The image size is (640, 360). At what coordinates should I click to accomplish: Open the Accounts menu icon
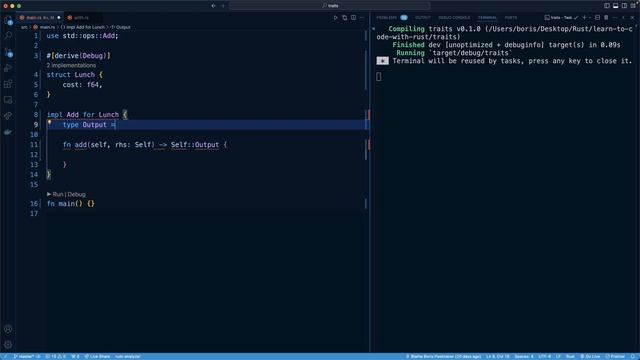click(8, 329)
